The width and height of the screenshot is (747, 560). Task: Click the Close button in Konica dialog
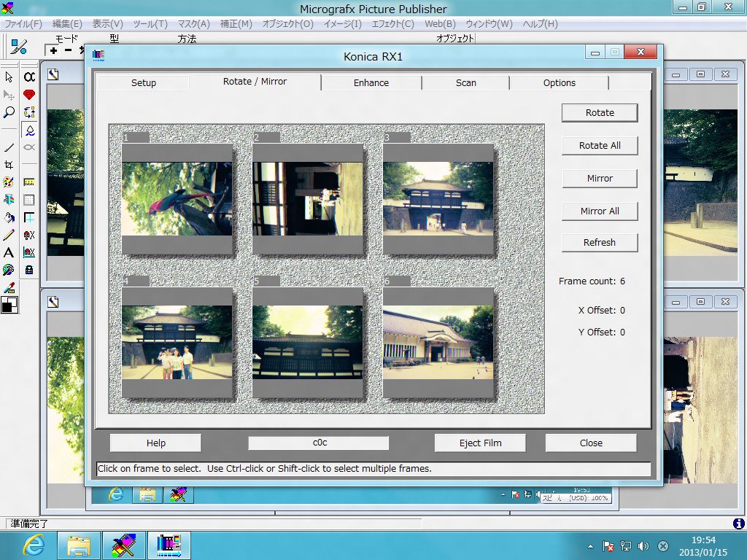coord(591,443)
